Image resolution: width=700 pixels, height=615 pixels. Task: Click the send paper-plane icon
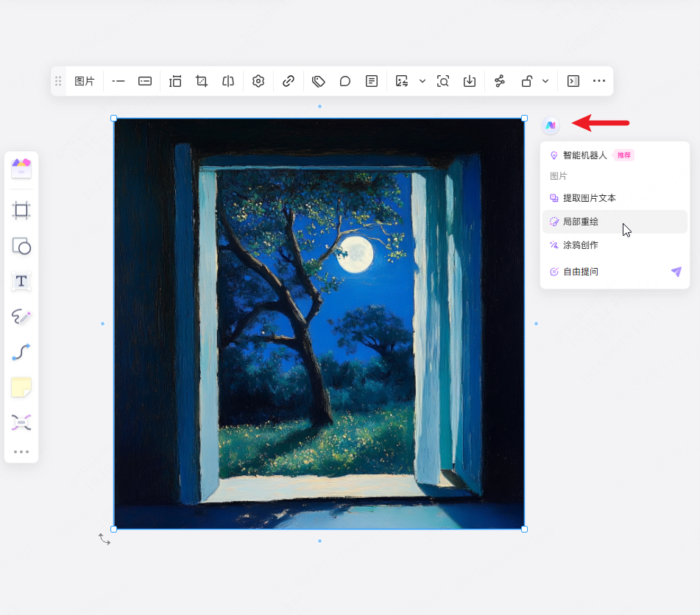click(676, 272)
